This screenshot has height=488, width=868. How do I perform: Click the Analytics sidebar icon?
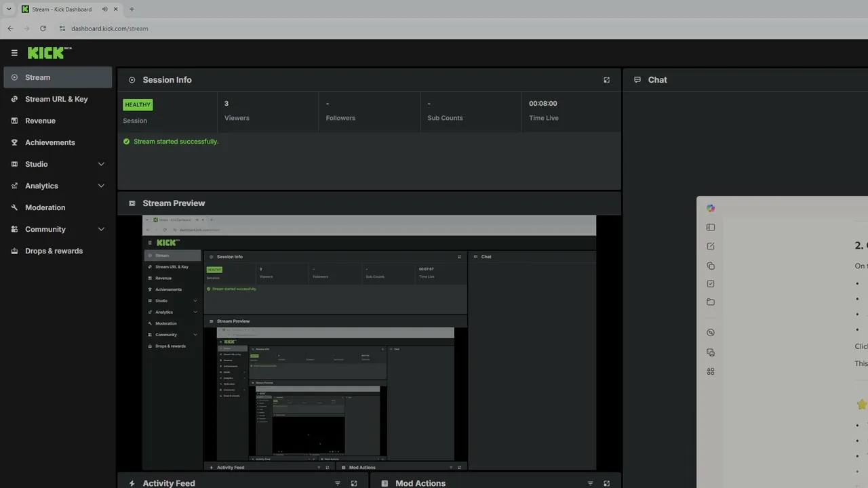[14, 186]
